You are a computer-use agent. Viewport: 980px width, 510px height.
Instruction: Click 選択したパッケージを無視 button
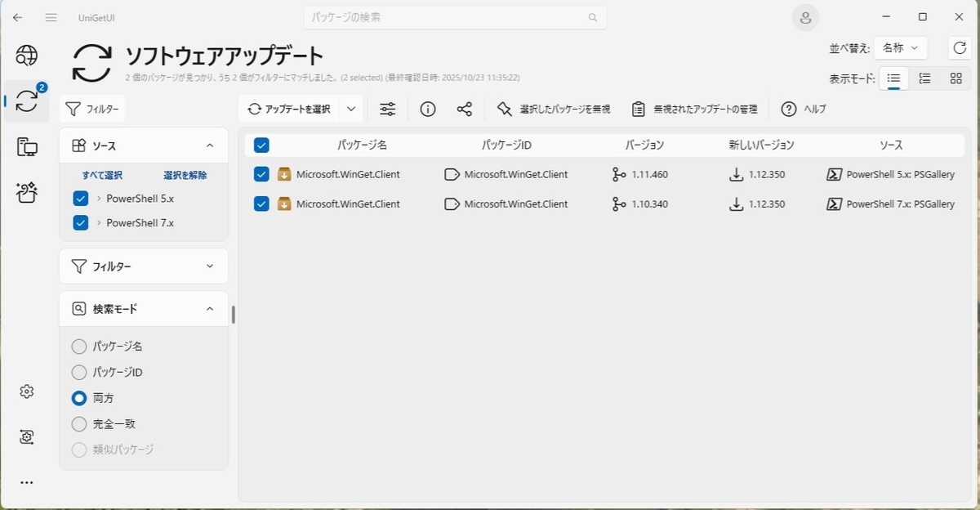tap(554, 109)
